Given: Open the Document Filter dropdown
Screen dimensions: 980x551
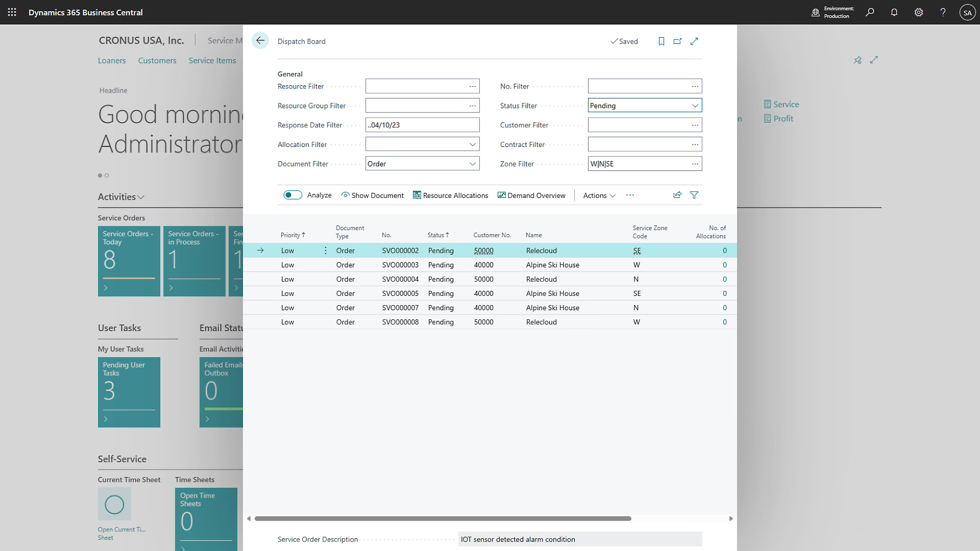Looking at the screenshot, I should pyautogui.click(x=472, y=164).
